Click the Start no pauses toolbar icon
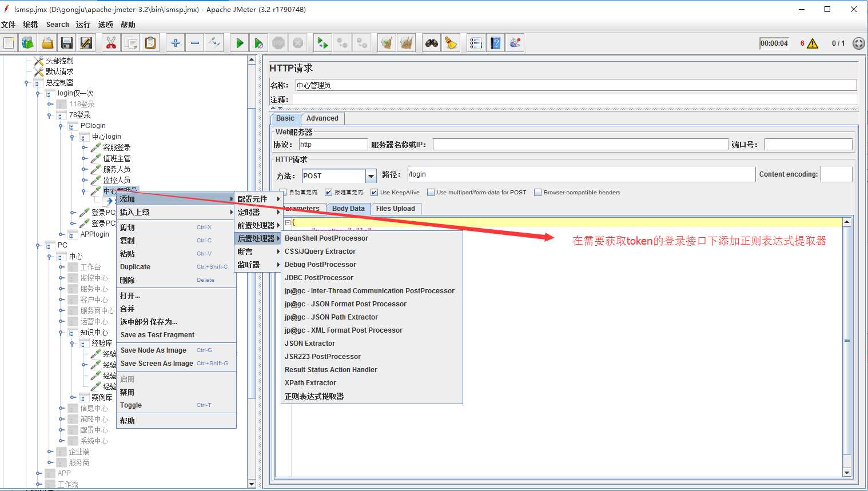Screen dimensions: 868x491 (x=259, y=43)
